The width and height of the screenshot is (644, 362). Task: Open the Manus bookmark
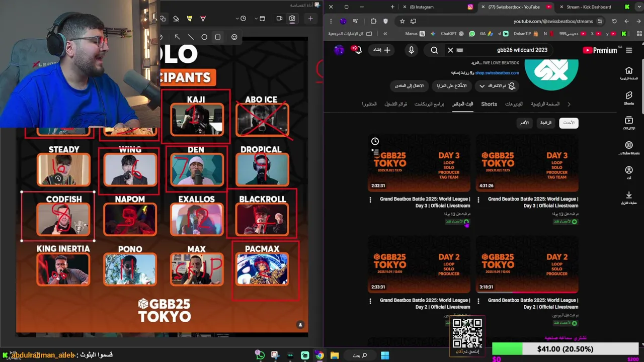click(415, 34)
